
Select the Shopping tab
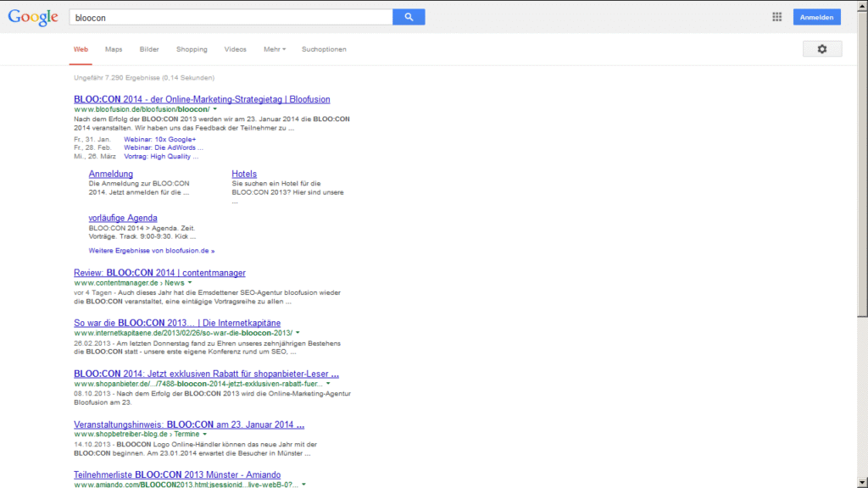coord(192,49)
